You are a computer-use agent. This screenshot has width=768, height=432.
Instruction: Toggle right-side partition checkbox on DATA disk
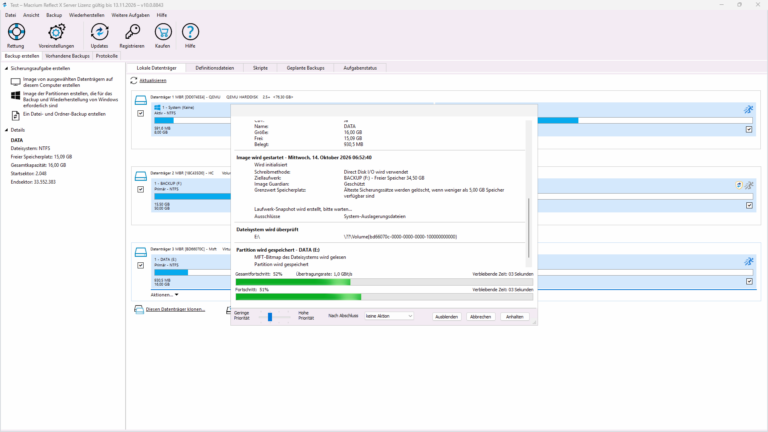pos(749,281)
